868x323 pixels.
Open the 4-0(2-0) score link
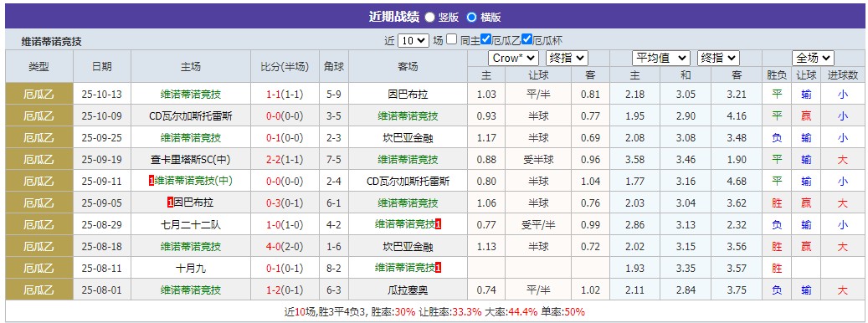coord(285,246)
